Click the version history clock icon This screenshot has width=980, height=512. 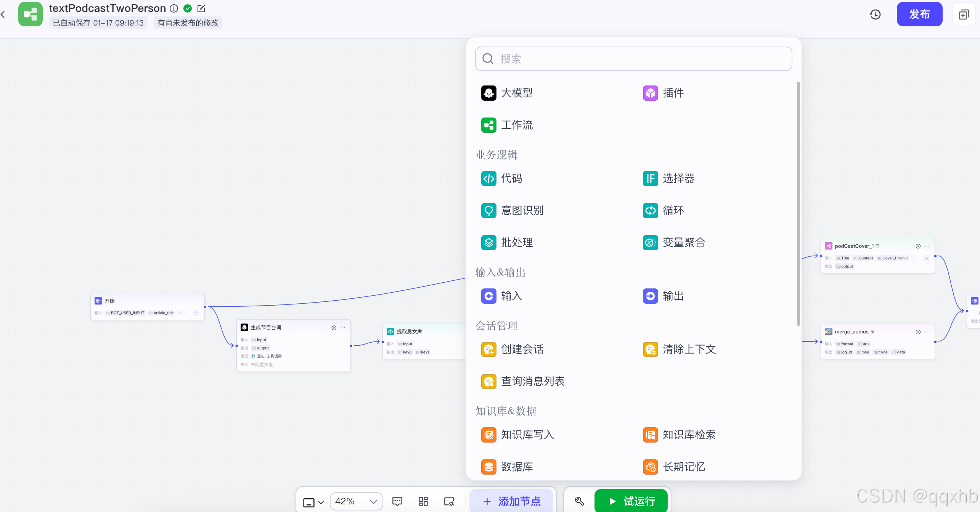(x=875, y=14)
